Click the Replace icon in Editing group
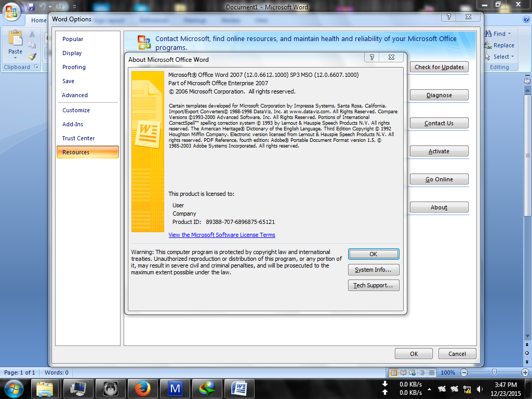The width and height of the screenshot is (532, 399). click(x=488, y=45)
